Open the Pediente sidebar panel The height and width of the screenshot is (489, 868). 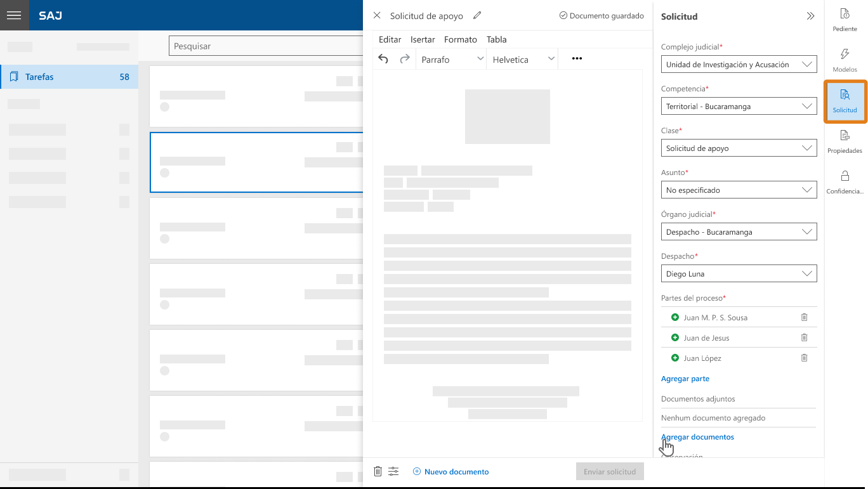(x=845, y=20)
